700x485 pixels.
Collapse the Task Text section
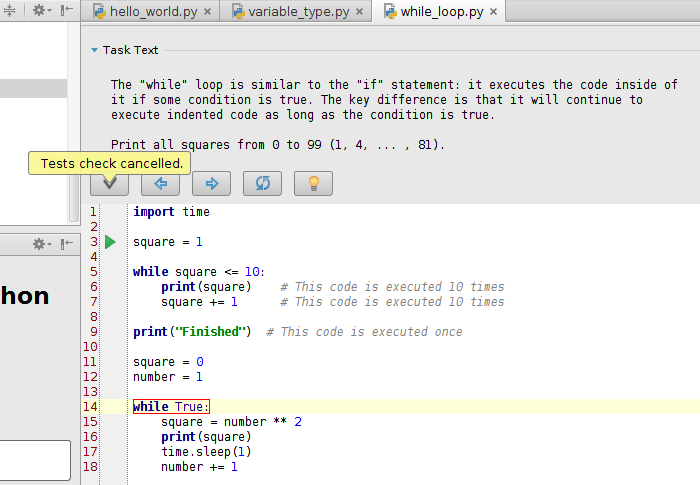click(x=94, y=50)
